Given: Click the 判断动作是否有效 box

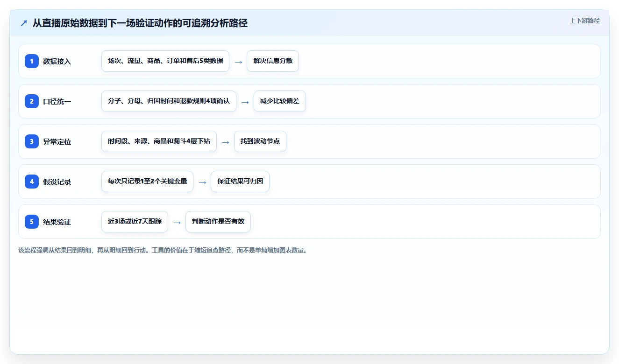Looking at the screenshot, I should coord(218,222).
